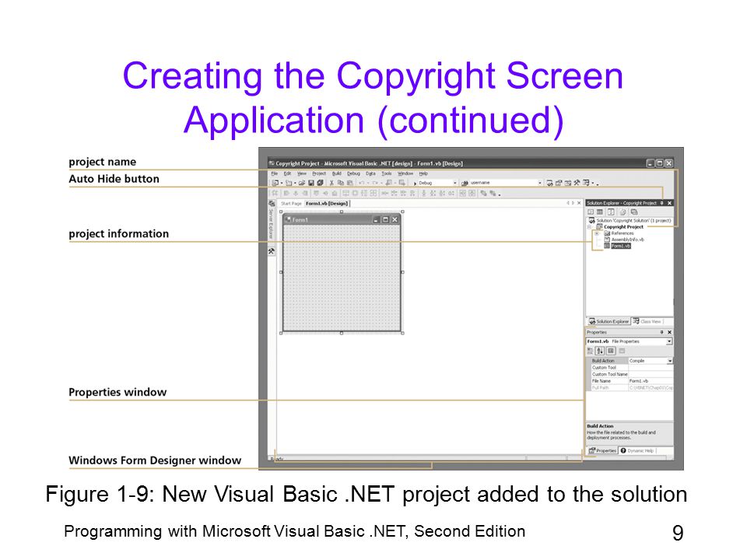This screenshot has height=560, width=747.
Task: Switch to the Class View tab
Action: click(647, 321)
